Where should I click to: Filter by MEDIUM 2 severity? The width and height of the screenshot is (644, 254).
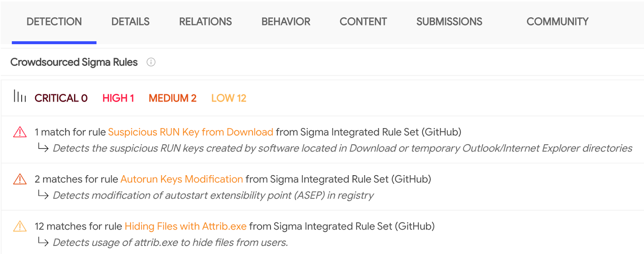coord(173,98)
